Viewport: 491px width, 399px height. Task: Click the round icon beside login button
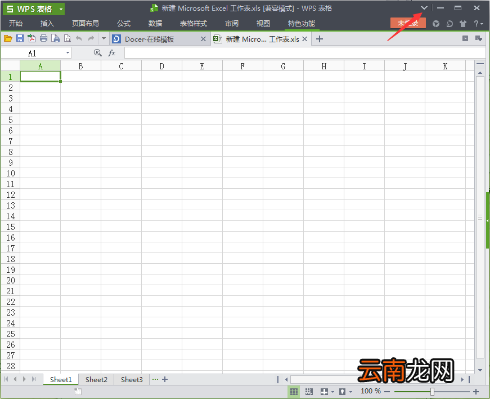(436, 24)
